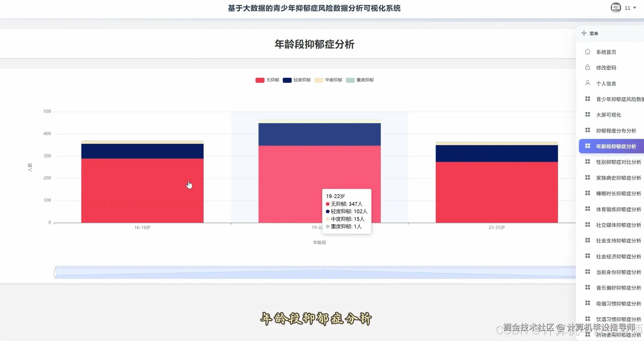Click the grid icon beside 睡眠时长抑郁症分析
644x341 pixels.
point(588,193)
